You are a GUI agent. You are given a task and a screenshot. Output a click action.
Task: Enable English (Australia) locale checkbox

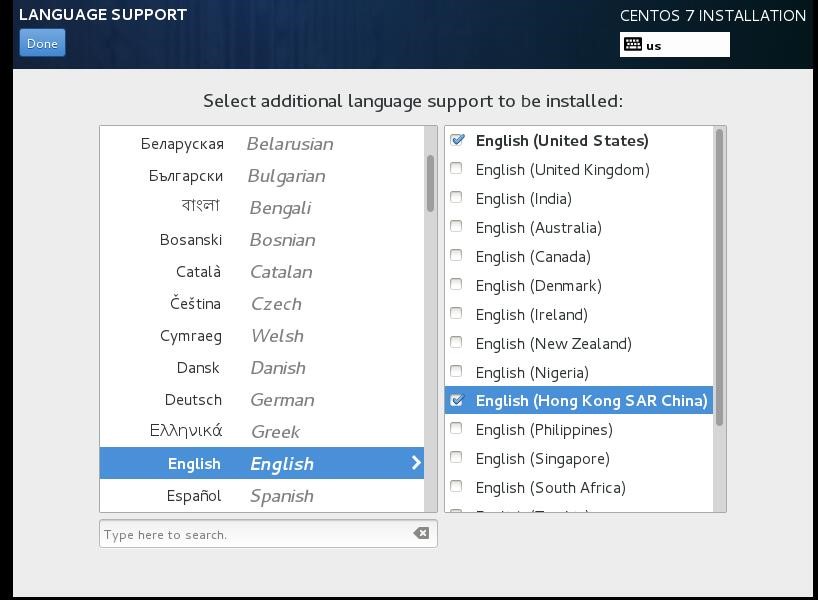point(457,228)
